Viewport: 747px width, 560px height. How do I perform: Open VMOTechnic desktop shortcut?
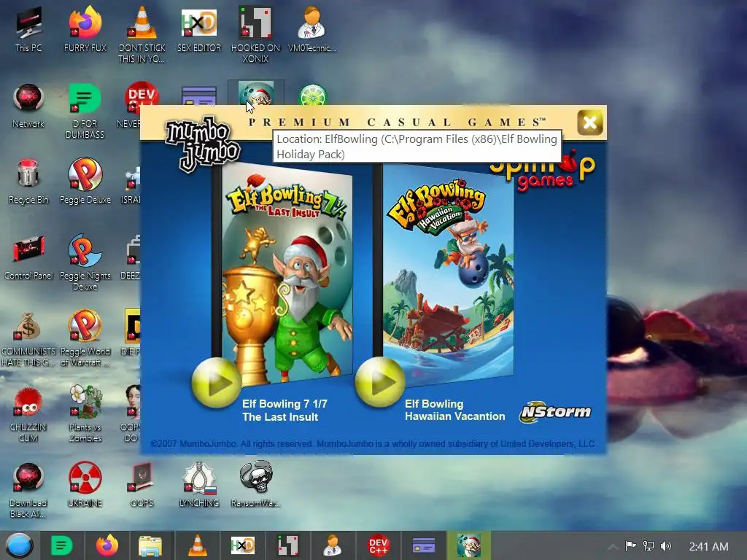point(312,29)
